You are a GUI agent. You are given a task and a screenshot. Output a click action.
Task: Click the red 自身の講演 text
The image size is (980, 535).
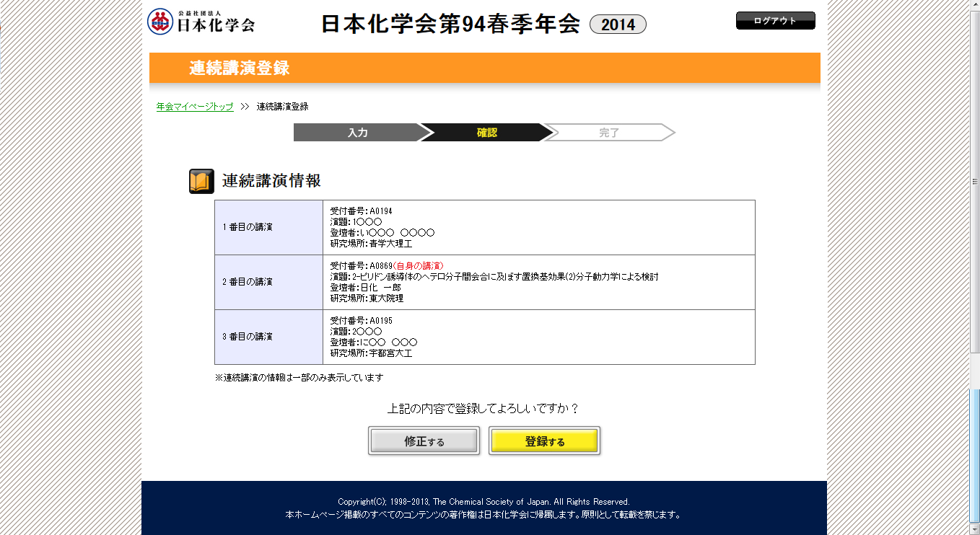pyautogui.click(x=419, y=266)
